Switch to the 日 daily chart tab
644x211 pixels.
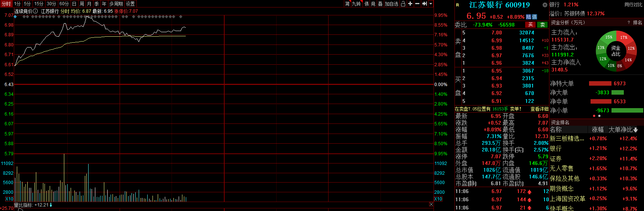(74, 4)
